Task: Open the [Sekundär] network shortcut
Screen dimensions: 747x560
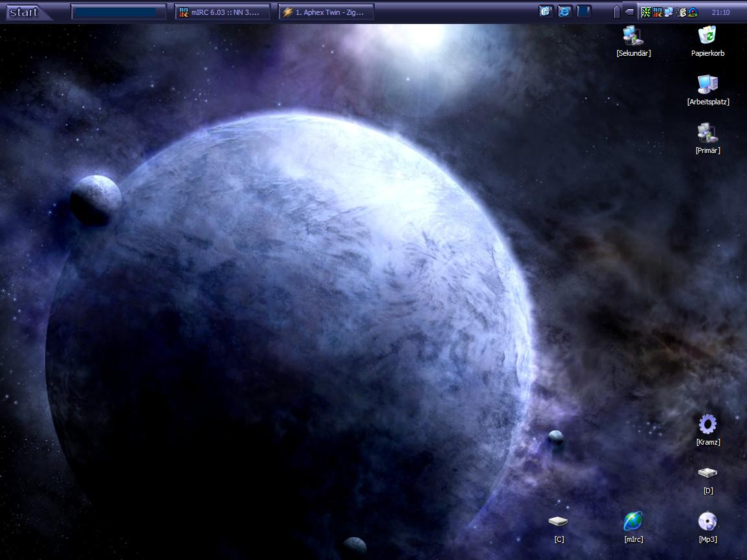Action: pyautogui.click(x=633, y=36)
